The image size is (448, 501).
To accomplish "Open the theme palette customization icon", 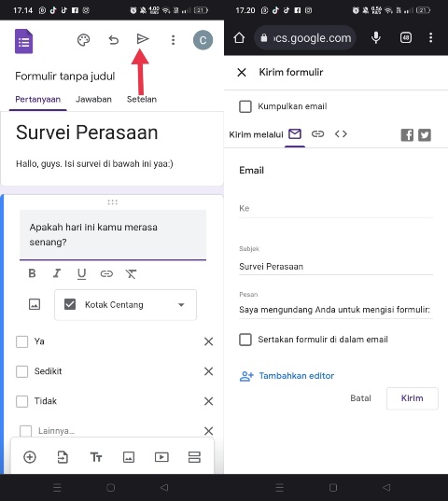I will coord(83,40).
